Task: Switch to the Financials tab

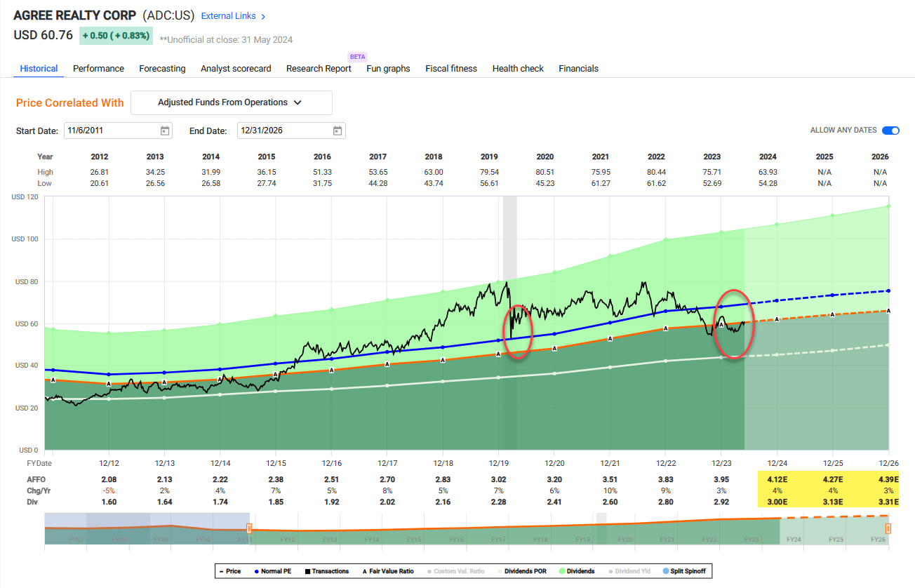Action: pos(578,68)
